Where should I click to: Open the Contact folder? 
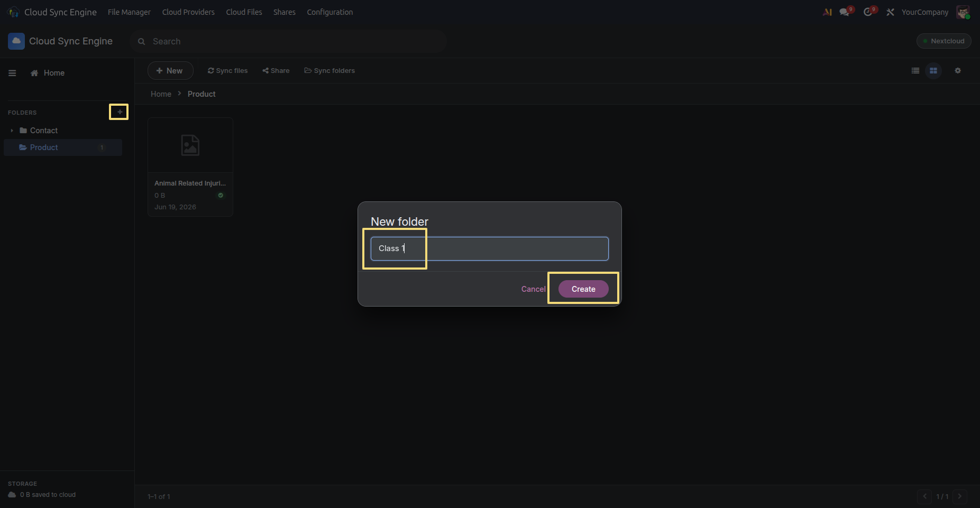click(x=44, y=131)
